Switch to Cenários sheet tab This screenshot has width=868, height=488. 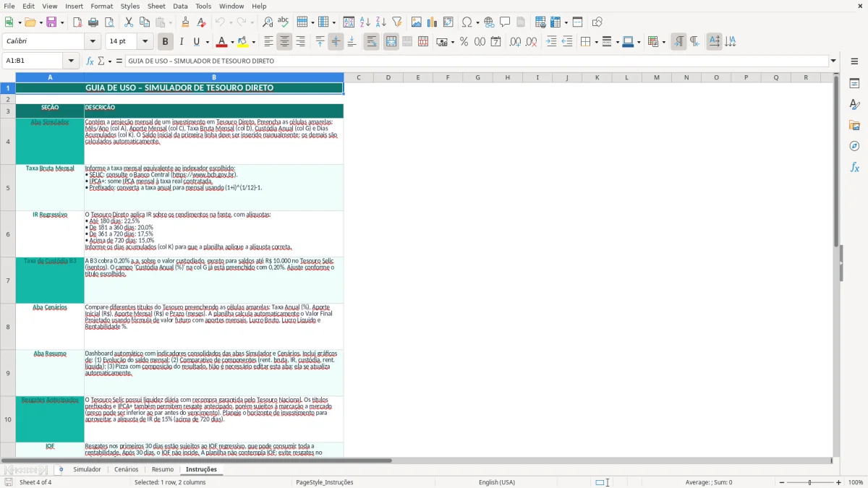coord(126,469)
